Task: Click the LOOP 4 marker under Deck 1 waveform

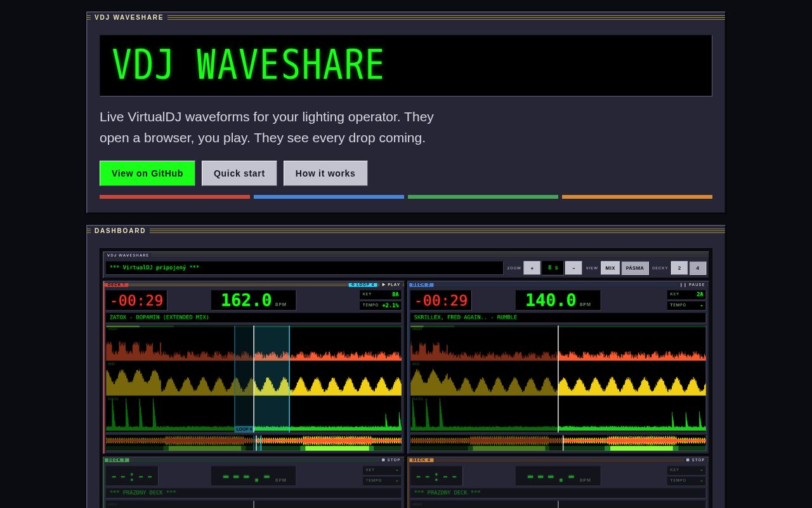Action: pyautogui.click(x=244, y=429)
